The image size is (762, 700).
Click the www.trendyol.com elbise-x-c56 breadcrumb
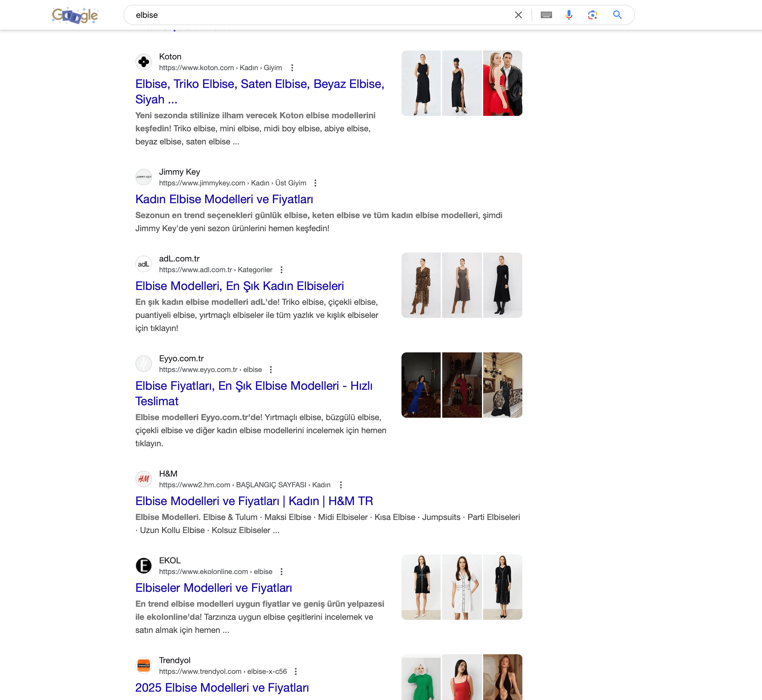click(x=223, y=671)
